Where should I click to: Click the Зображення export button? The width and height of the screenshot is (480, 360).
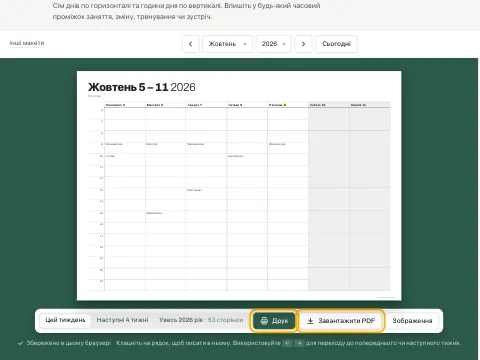(x=412, y=321)
